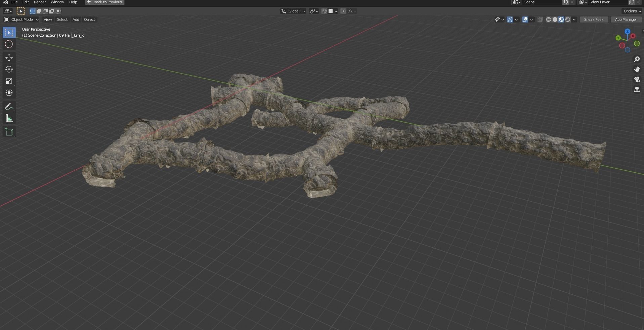Open the Render menu
644x330 pixels.
(40, 2)
